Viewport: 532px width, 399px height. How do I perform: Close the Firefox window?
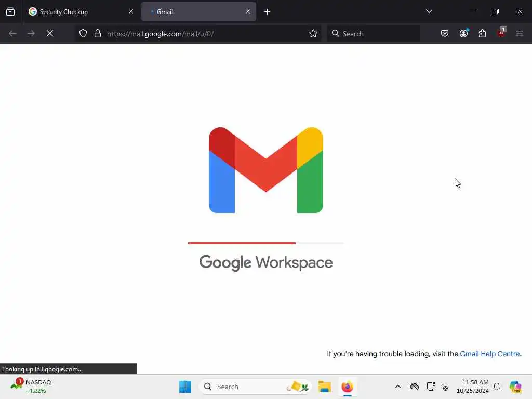(520, 11)
